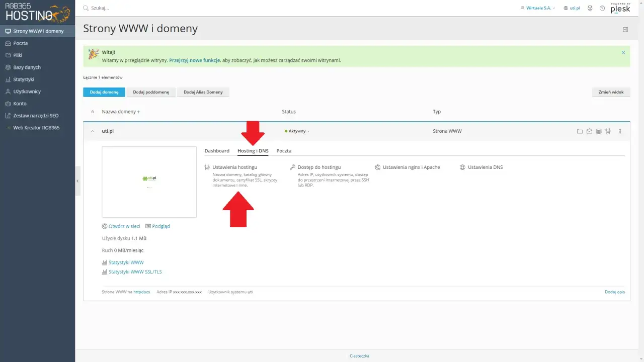Go to Poczta in the sidebar

37,43
